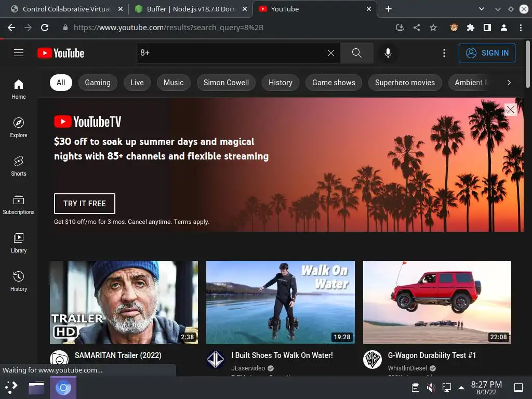Open WhistlinDiesel channel name link

coord(407,368)
